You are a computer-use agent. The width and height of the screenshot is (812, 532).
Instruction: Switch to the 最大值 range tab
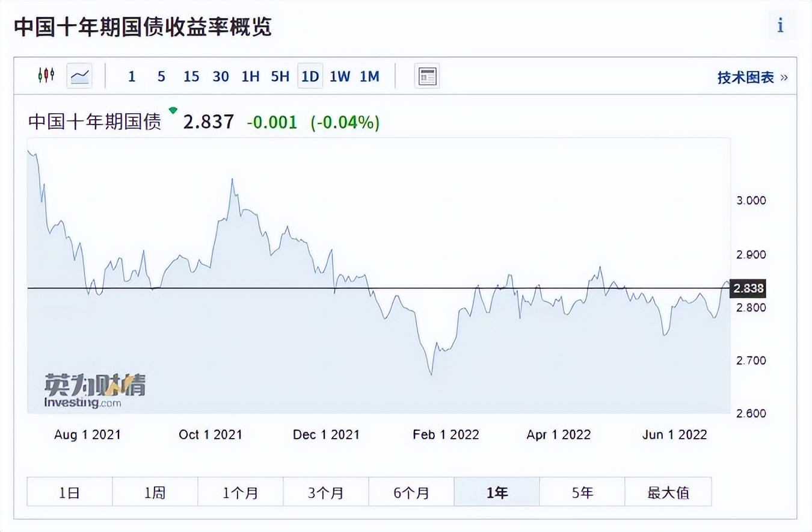668,492
